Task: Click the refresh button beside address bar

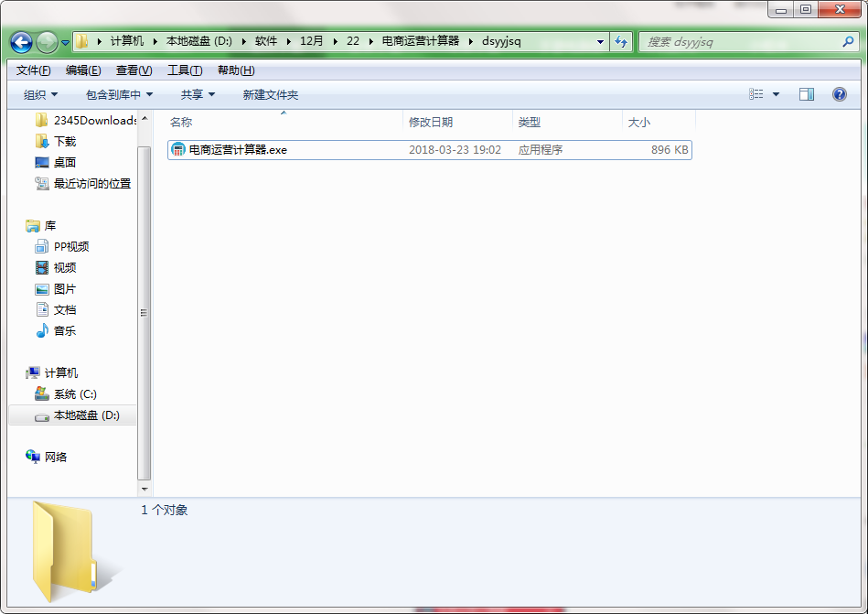Action: tap(622, 42)
